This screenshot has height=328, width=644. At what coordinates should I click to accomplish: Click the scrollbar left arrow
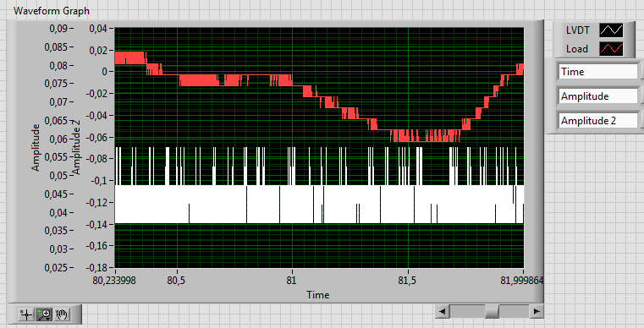coord(442,312)
